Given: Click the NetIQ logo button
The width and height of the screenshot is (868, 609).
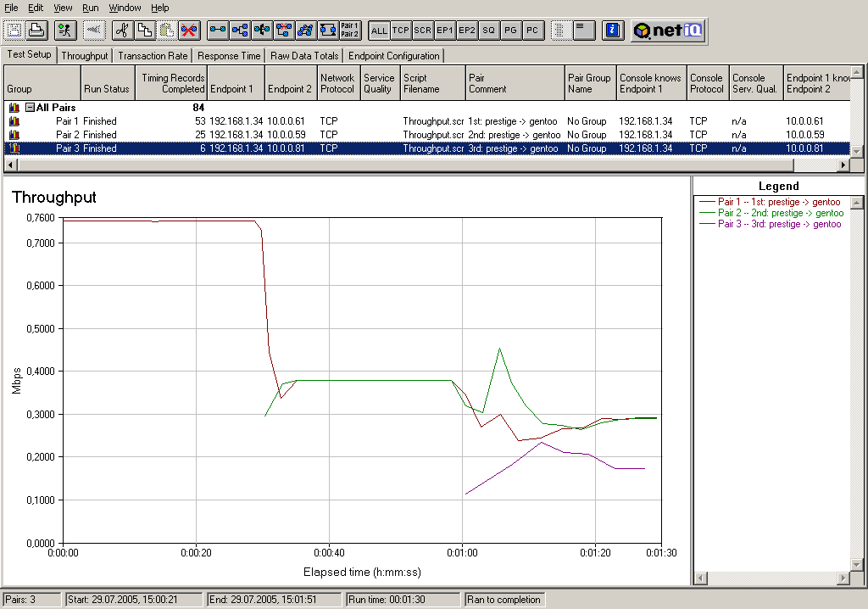Looking at the screenshot, I should 668,31.
